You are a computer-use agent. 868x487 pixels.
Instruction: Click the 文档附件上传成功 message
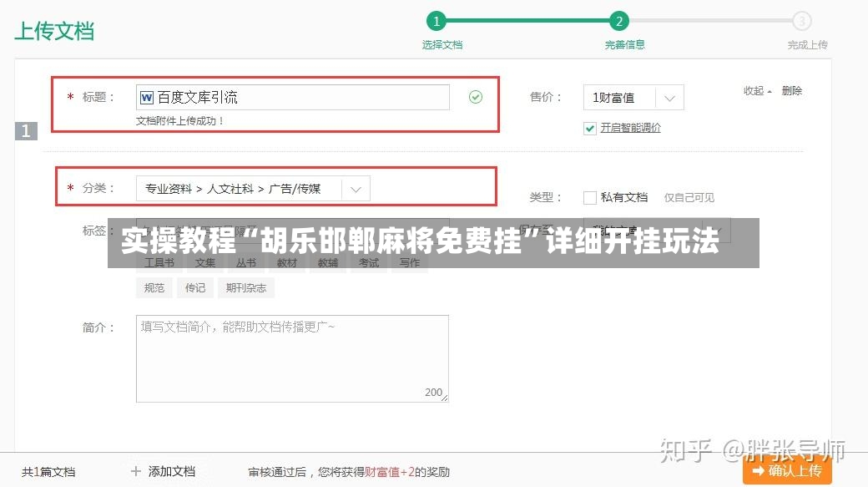click(x=180, y=121)
